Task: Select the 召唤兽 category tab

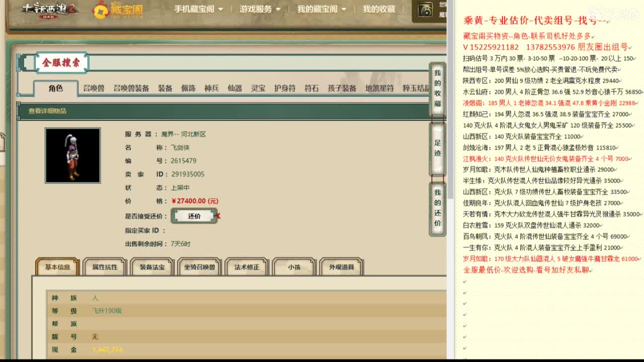Action: [94, 88]
